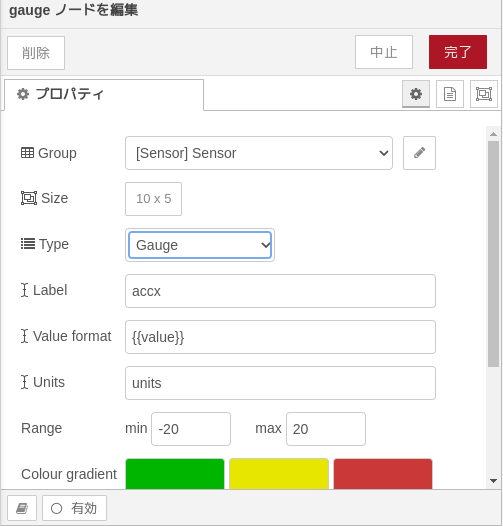The height and width of the screenshot is (526, 503).
Task: Edit the Sensor group with pencil icon
Action: (x=419, y=153)
